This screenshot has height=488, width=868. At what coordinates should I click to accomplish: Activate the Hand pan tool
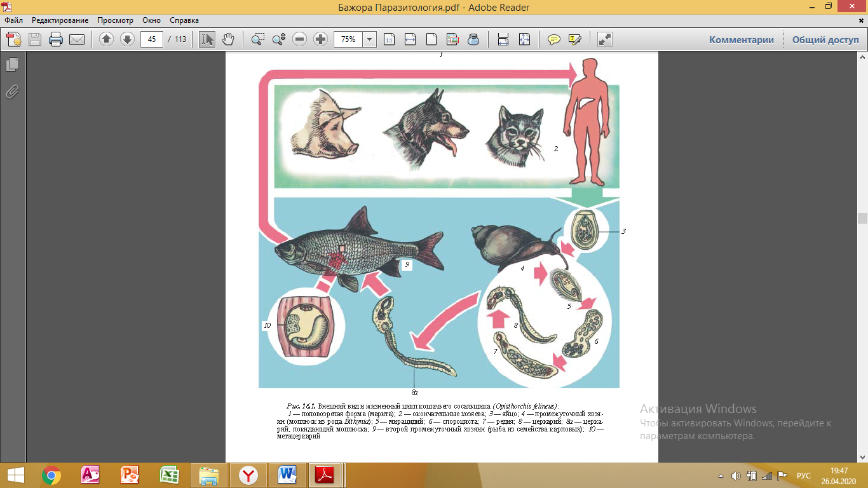[x=227, y=39]
